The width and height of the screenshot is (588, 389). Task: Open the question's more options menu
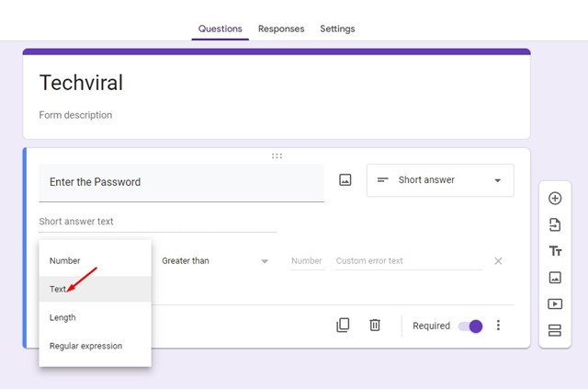499,326
